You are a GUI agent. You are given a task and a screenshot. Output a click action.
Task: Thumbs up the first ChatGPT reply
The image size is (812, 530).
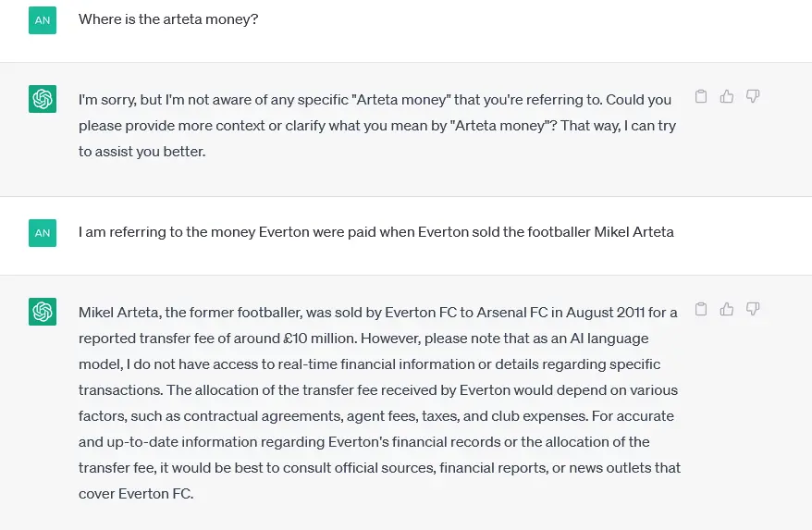(x=727, y=96)
